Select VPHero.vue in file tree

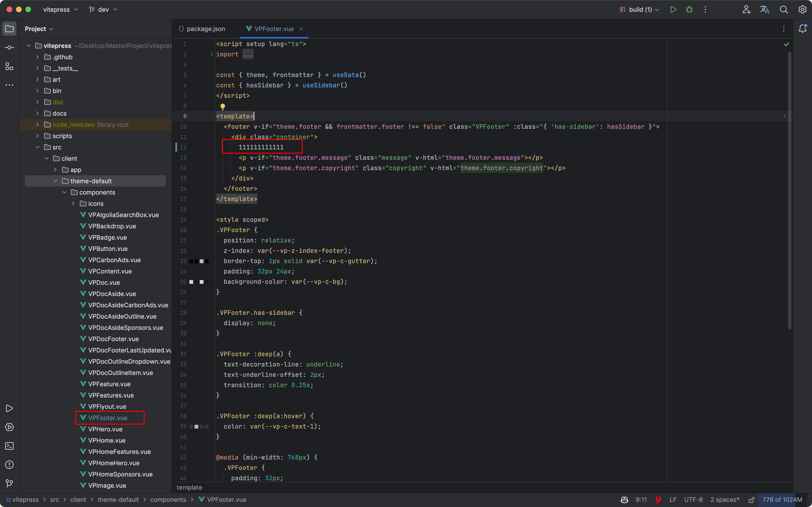[x=106, y=429]
